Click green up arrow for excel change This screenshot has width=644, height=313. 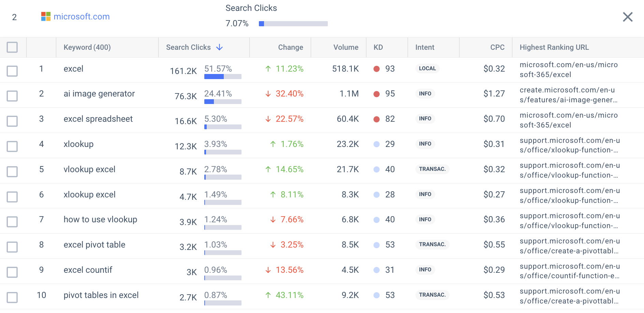pyautogui.click(x=268, y=69)
